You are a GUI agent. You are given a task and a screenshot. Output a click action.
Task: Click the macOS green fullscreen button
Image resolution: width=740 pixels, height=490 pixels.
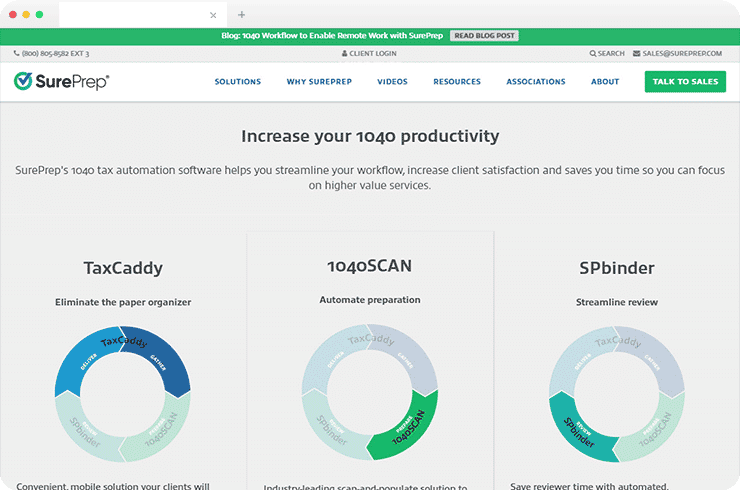39,15
